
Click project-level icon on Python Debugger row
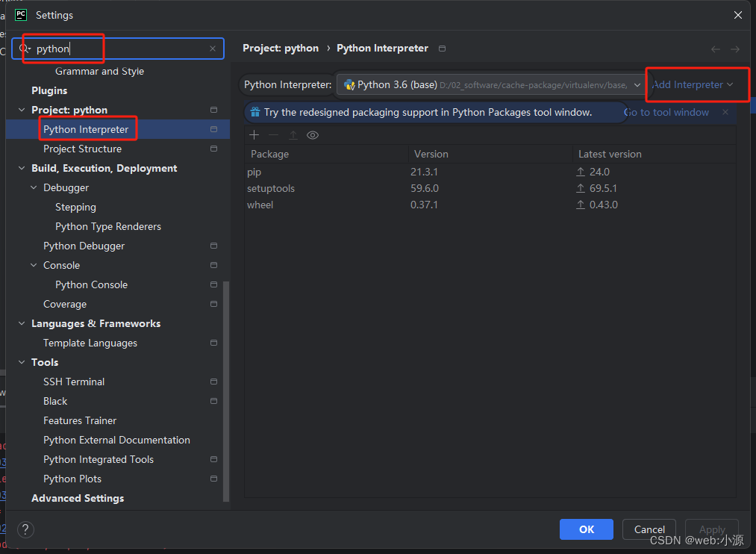(x=213, y=246)
